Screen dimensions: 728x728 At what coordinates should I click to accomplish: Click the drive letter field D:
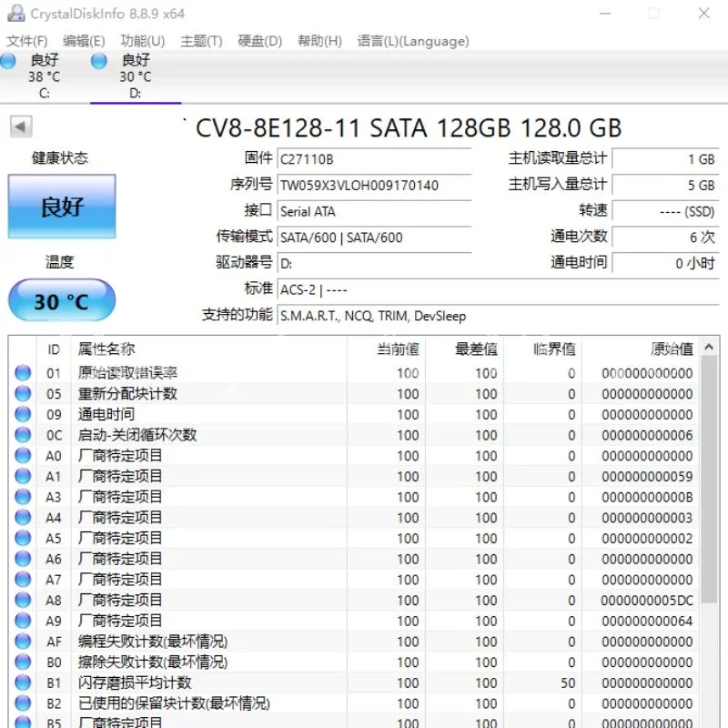(x=374, y=263)
